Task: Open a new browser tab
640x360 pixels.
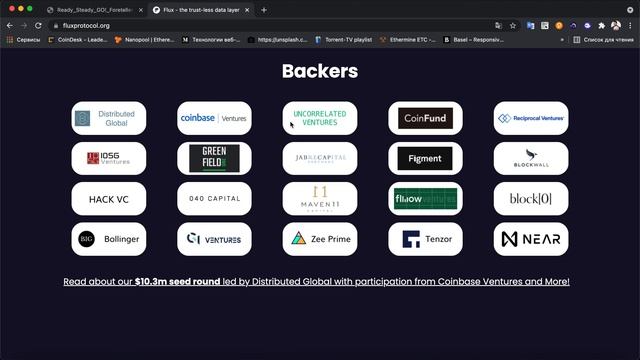Action: point(264,10)
